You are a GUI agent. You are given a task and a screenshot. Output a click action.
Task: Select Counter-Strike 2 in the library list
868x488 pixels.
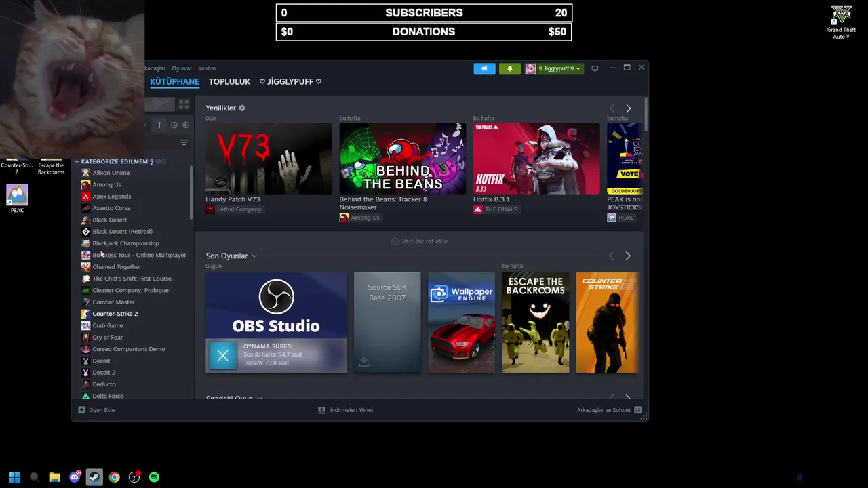coord(115,314)
